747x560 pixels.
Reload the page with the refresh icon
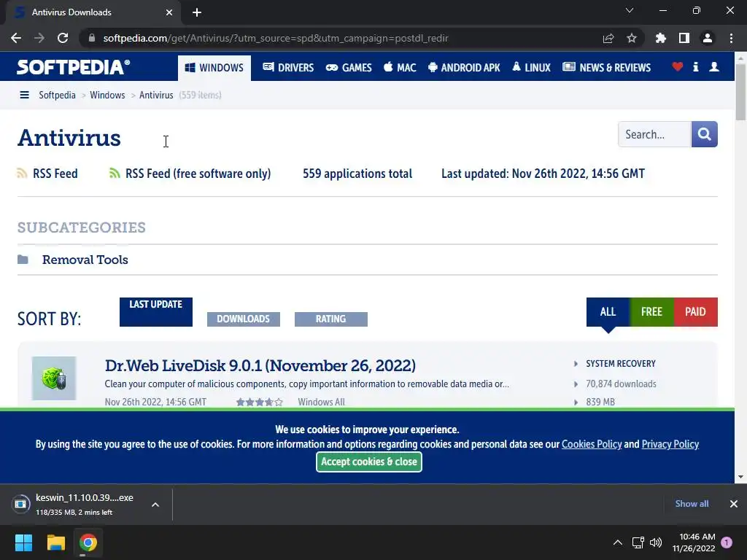click(x=63, y=38)
